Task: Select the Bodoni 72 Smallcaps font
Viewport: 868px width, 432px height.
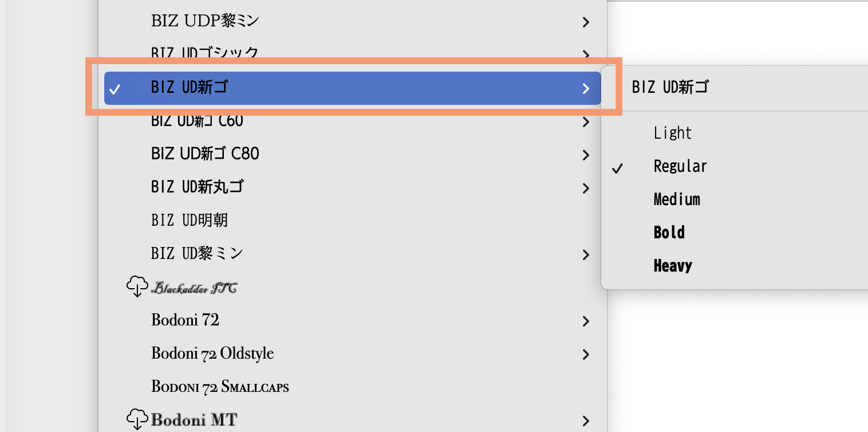Action: click(x=220, y=387)
